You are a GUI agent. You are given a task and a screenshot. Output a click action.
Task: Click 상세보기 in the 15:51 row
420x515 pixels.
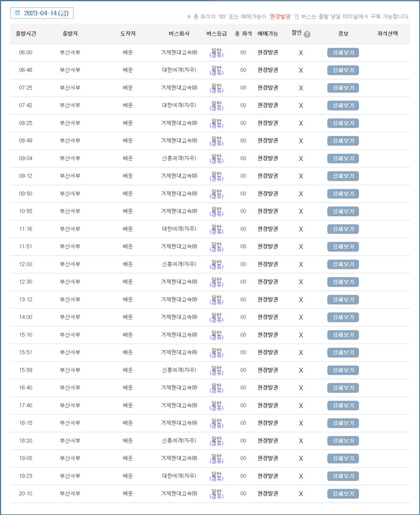click(x=343, y=352)
